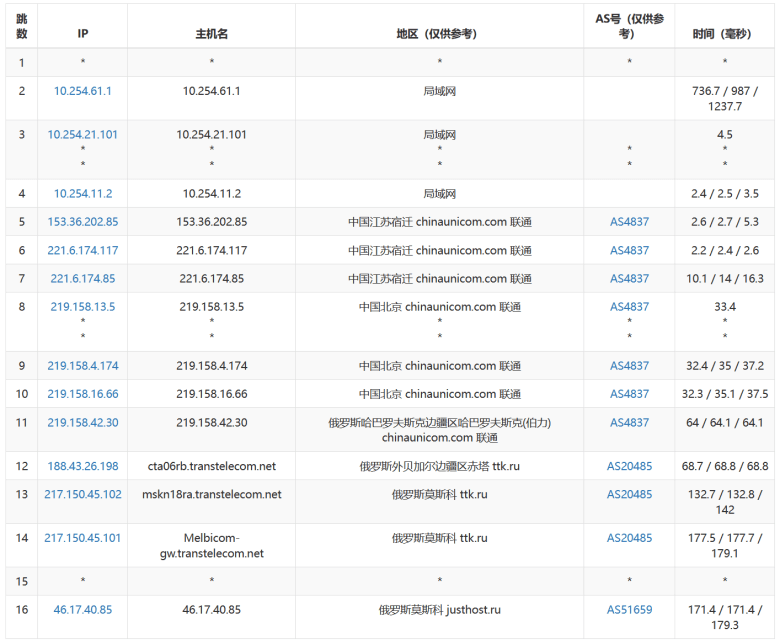Select hostname cta06rb.transtelecom.net
Viewport: 780px width, 644px height.
211,466
